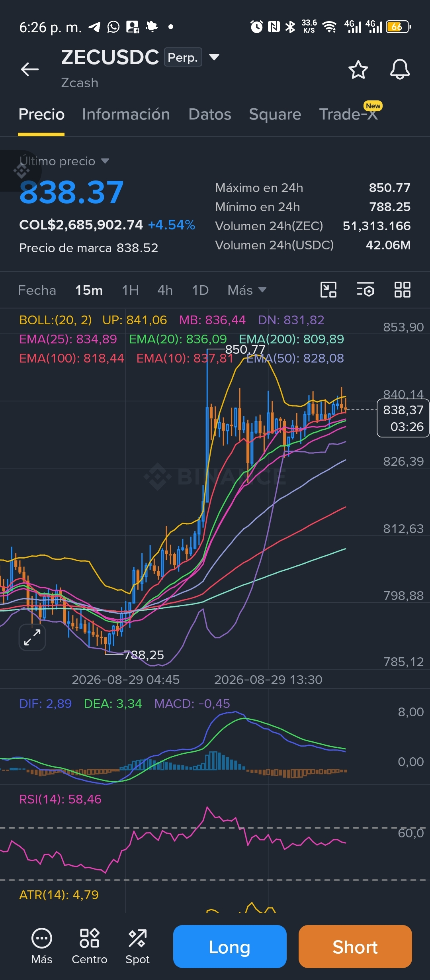Tap the current price tag 838,37
This screenshot has width=430, height=980.
click(403, 418)
